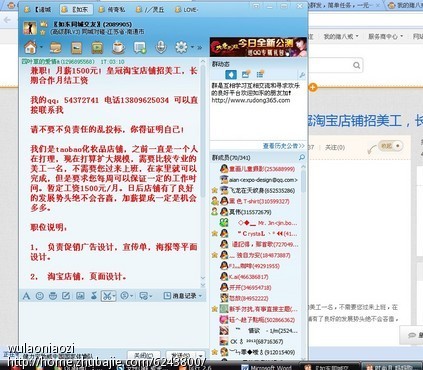Select the group list updates tab icon

(260, 74)
